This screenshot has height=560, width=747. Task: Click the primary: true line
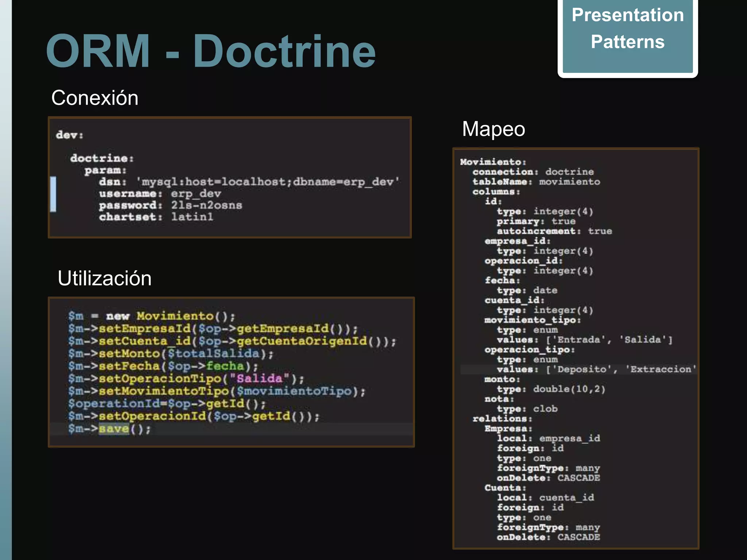536,221
